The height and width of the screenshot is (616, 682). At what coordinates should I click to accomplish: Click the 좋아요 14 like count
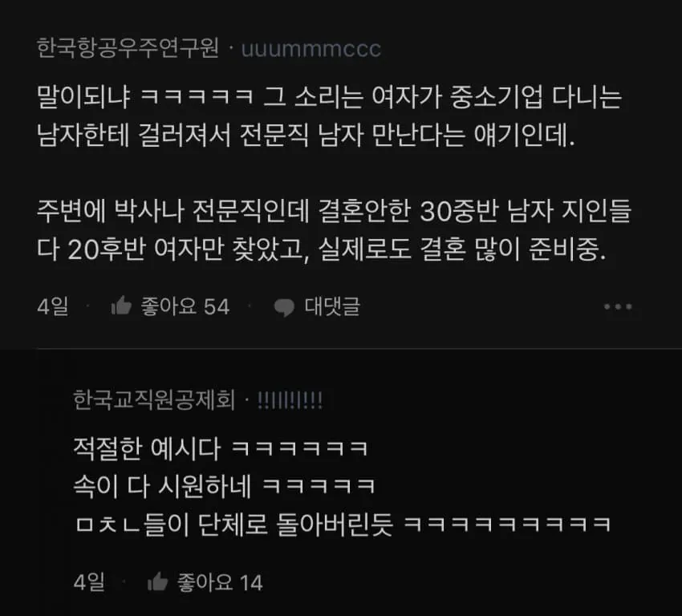220,582
